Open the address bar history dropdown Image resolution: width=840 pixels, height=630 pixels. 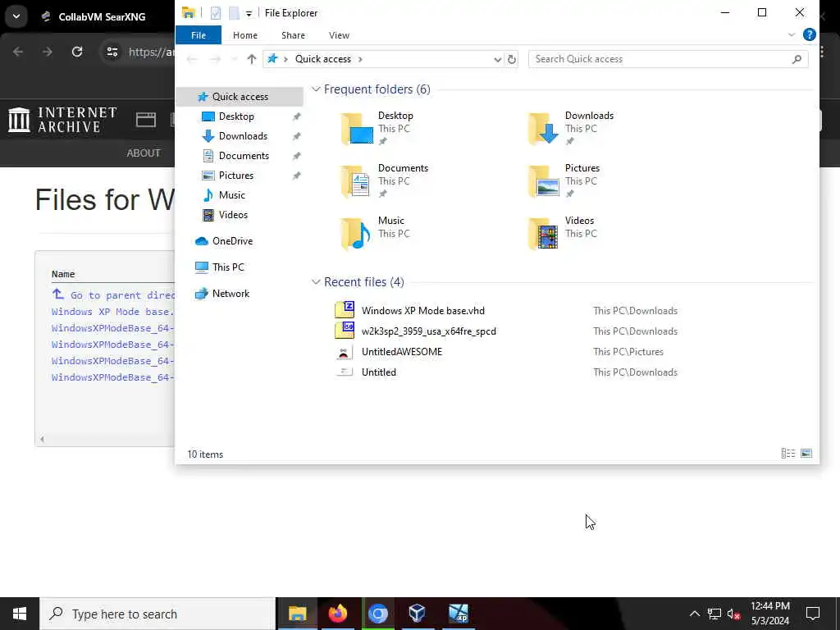click(x=497, y=59)
